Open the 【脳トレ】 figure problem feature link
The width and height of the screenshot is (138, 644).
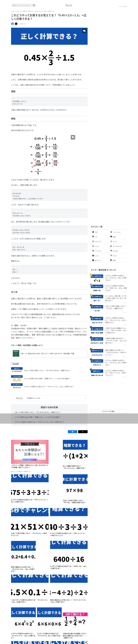click(49, 353)
